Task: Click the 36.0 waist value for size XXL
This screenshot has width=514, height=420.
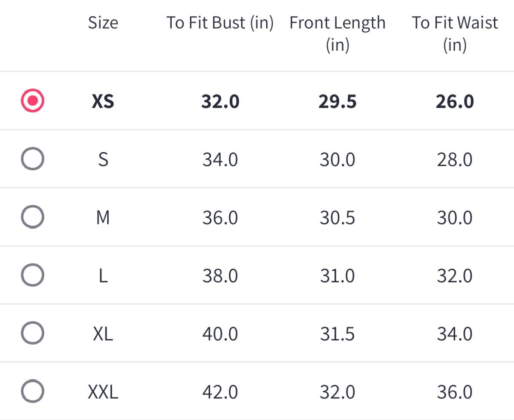Action: 455,392
